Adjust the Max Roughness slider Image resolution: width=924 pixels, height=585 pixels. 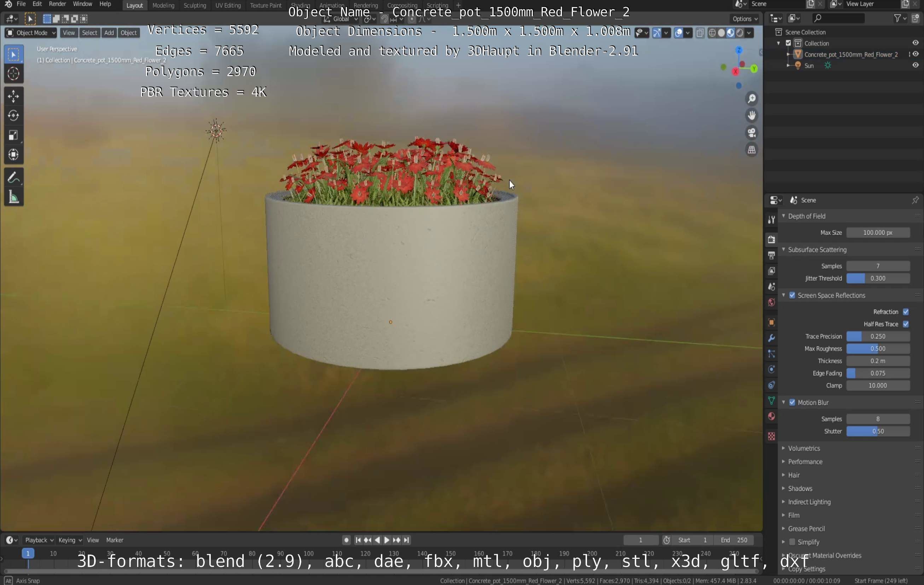pos(878,349)
